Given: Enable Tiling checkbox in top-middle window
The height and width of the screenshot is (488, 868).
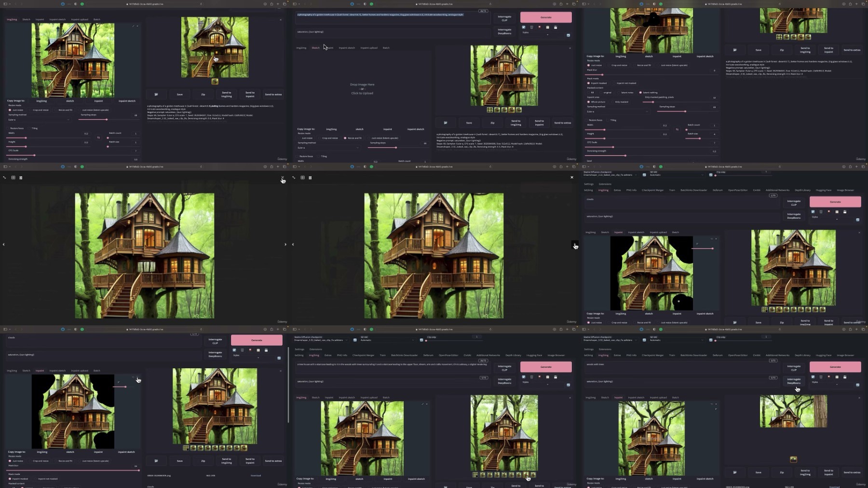Looking at the screenshot, I should tap(318, 156).
